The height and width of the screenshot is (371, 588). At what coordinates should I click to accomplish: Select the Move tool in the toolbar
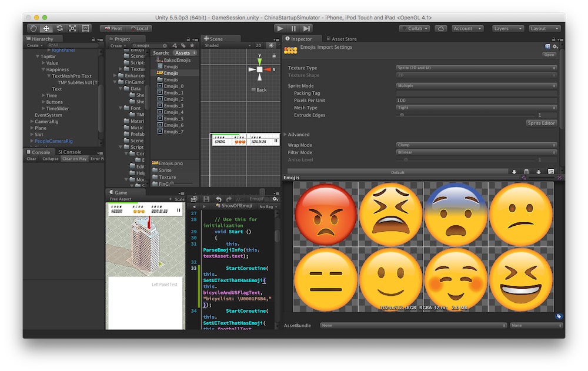(x=46, y=28)
